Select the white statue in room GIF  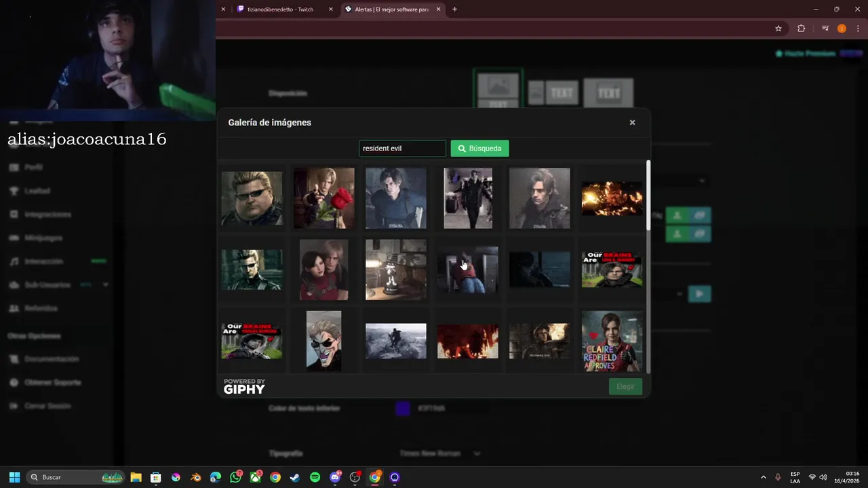tap(395, 270)
